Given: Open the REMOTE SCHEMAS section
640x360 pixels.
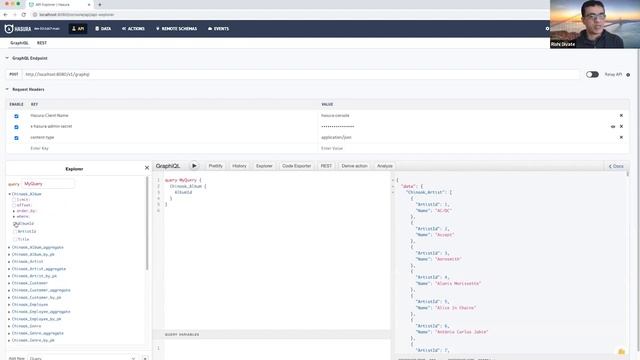Looking at the screenshot, I should 176,29.
